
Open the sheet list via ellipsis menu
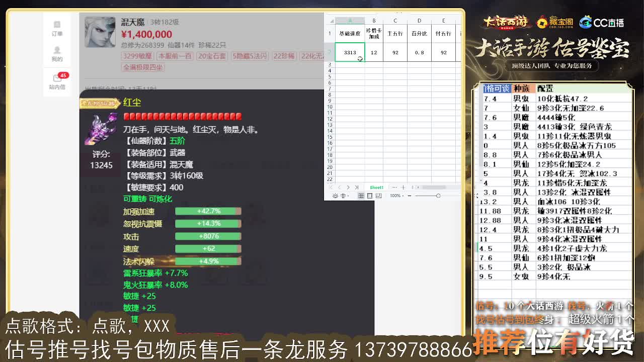[x=395, y=187]
